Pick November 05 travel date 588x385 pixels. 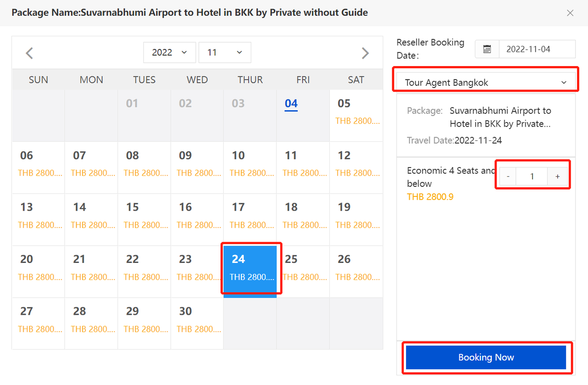[356, 115]
